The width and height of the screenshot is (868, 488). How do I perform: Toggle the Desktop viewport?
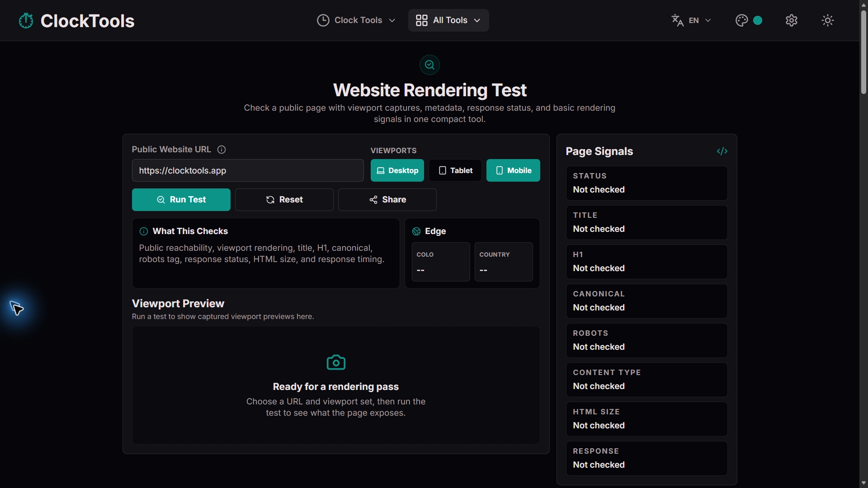coord(397,170)
